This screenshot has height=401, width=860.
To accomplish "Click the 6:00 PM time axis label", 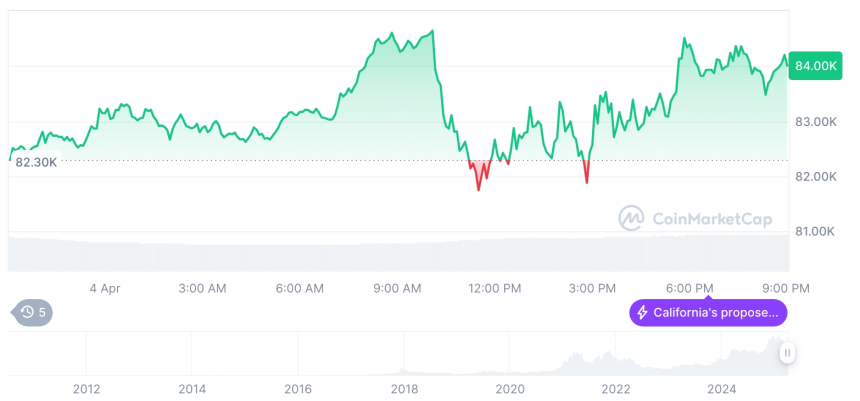I will (x=690, y=288).
